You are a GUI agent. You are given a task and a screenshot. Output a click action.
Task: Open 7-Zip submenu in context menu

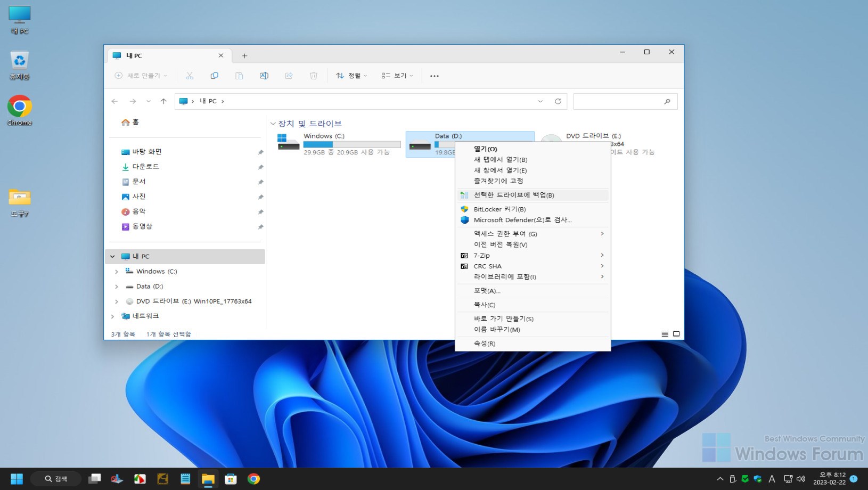533,255
